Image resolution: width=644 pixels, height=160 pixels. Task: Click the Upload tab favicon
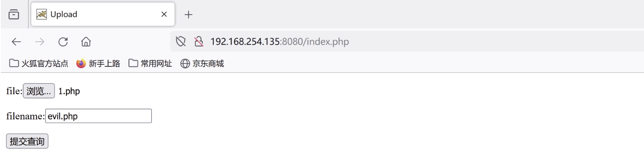click(41, 14)
